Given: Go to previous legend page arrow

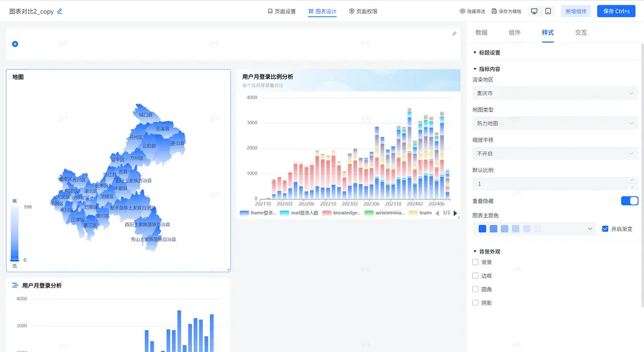Looking at the screenshot, I should point(438,213).
